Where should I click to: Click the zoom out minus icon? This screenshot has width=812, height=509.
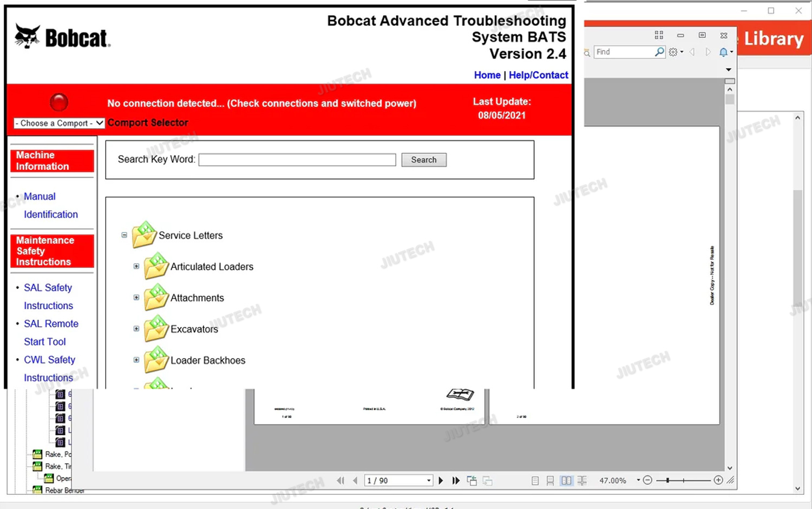[647, 480]
